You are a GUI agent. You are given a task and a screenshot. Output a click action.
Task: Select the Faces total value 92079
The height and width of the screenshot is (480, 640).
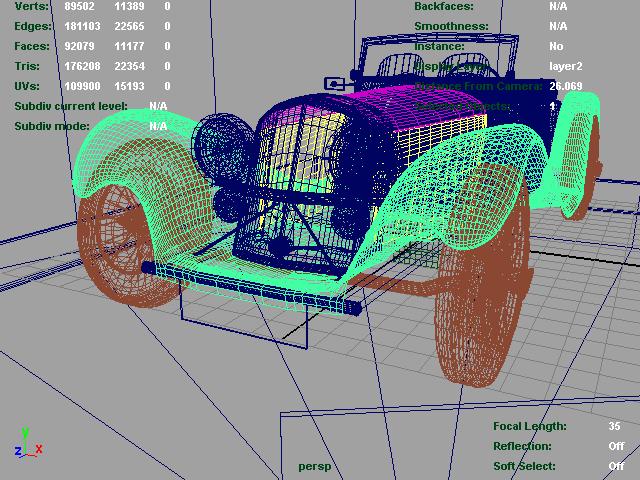click(x=80, y=46)
